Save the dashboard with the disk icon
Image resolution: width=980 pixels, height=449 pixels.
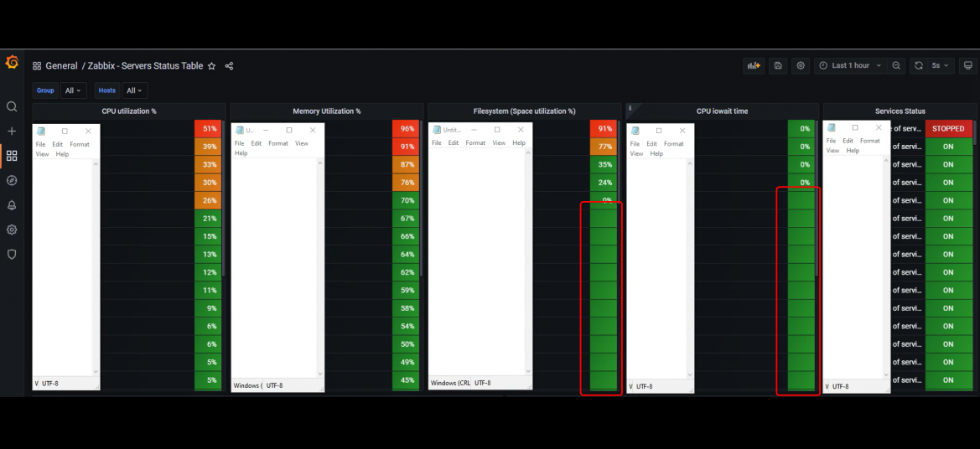[x=778, y=65]
